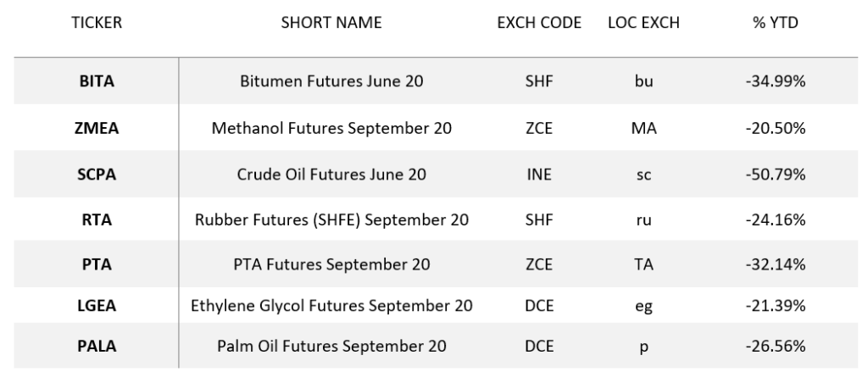Viewport: 868px width, 383px height.
Task: Click Crude Oil Futures June 20 name
Action: pyautogui.click(x=331, y=175)
